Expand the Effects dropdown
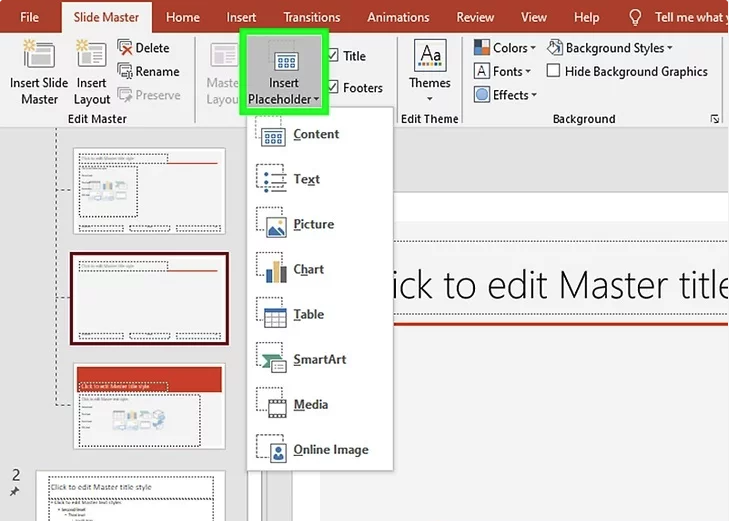729x521 pixels. pos(505,95)
